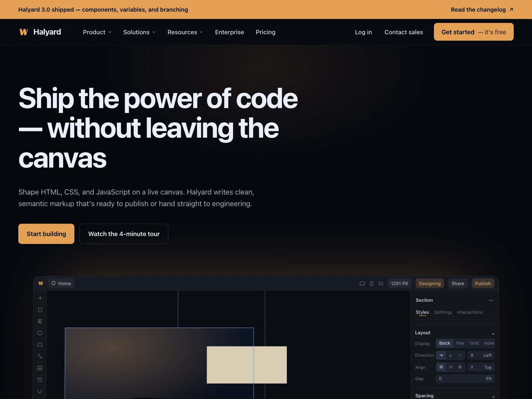
Task: Click Watch the 4-minute tour
Action: [124, 234]
